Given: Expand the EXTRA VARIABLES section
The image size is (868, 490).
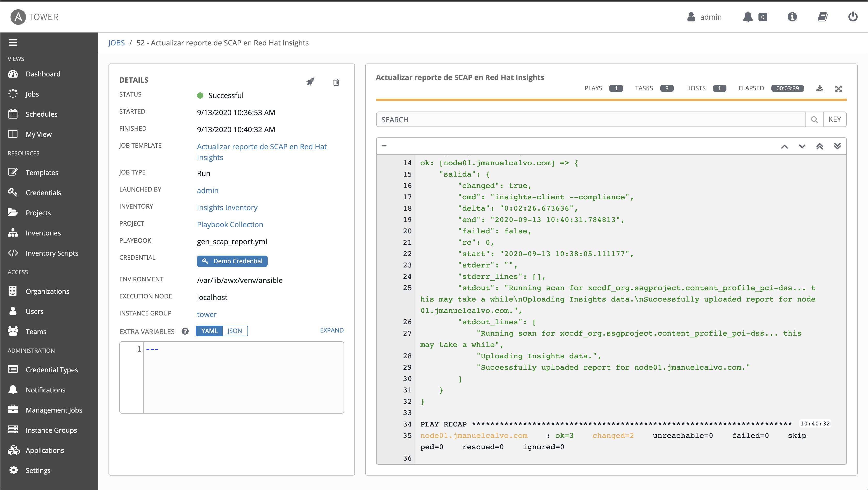Looking at the screenshot, I should pyautogui.click(x=332, y=330).
